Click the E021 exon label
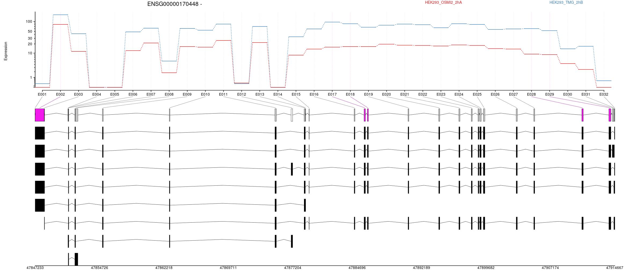The height and width of the screenshot is (273, 644). (x=405, y=94)
